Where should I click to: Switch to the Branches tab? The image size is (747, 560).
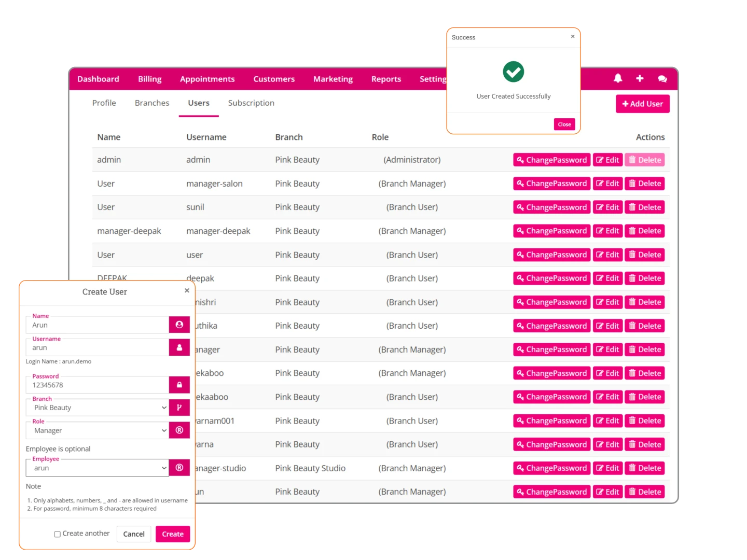coord(152,103)
